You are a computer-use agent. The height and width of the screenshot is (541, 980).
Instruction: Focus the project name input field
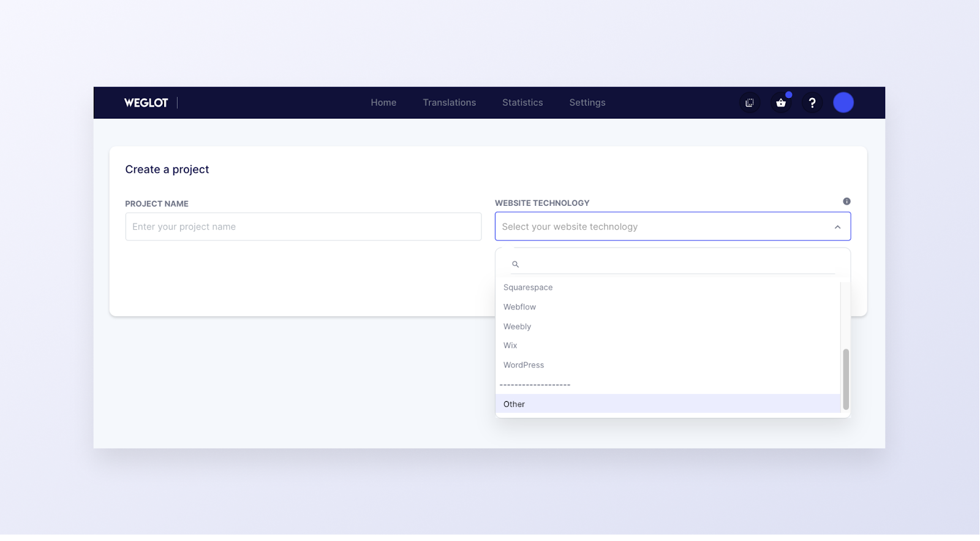(x=303, y=227)
